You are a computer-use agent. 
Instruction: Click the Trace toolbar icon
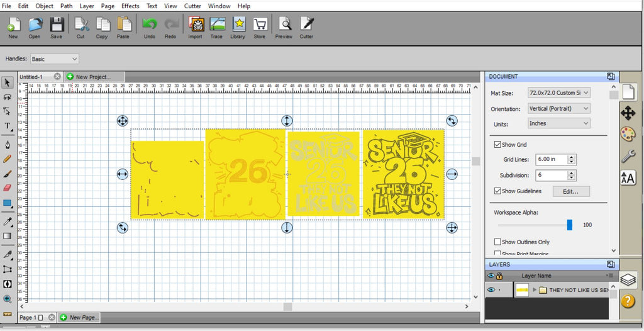click(x=217, y=28)
